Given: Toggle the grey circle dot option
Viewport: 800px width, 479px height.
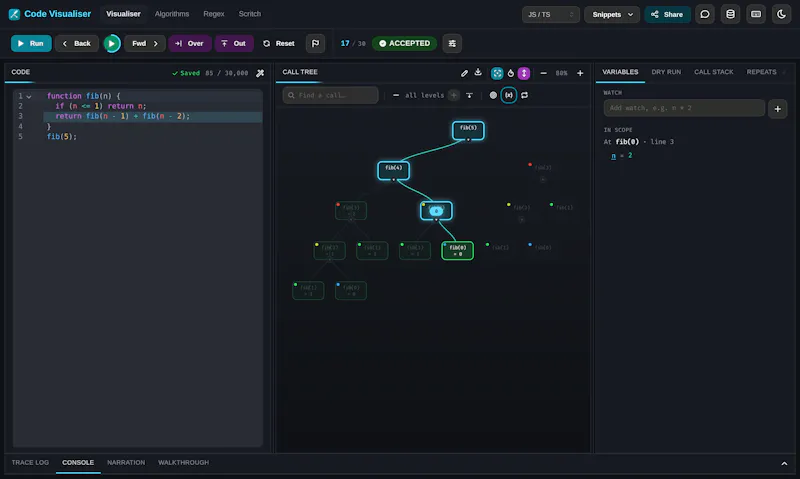Looking at the screenshot, I should pos(493,95).
